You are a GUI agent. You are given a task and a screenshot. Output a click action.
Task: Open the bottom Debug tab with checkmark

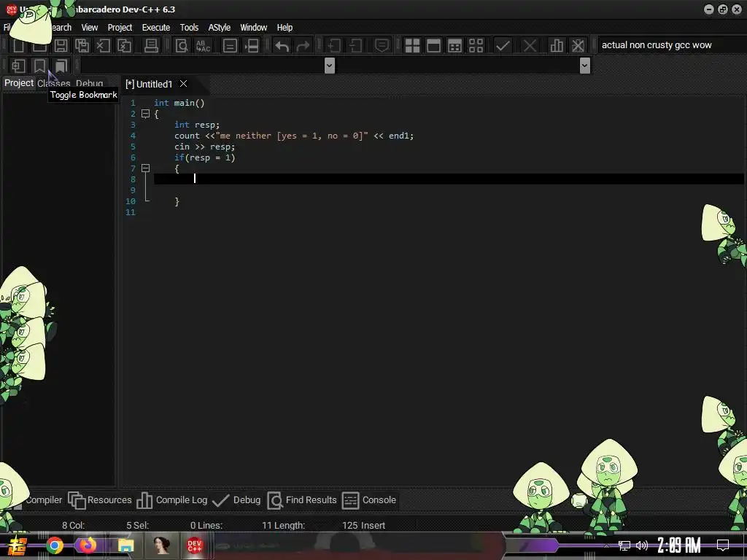click(x=236, y=500)
